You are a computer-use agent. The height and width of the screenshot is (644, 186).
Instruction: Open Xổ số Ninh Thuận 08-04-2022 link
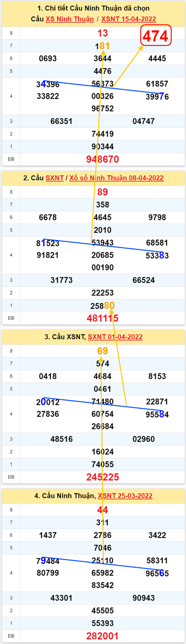(x=116, y=178)
